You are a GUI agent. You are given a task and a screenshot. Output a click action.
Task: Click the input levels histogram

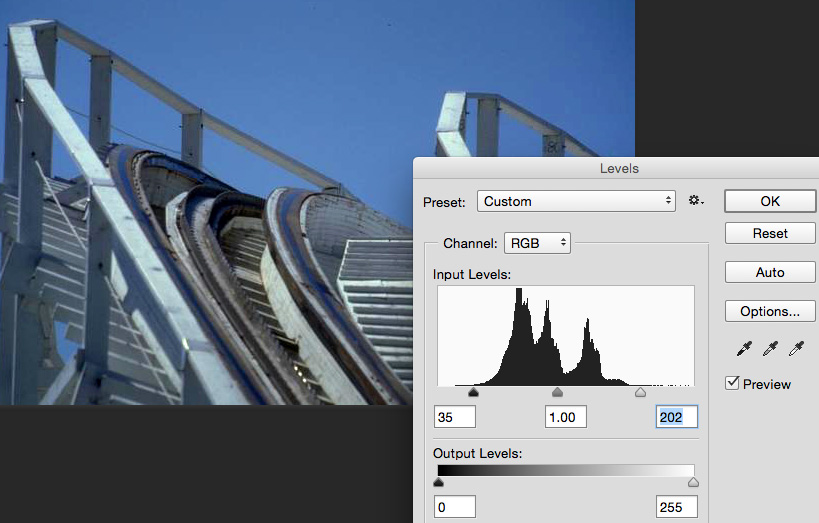(566, 336)
